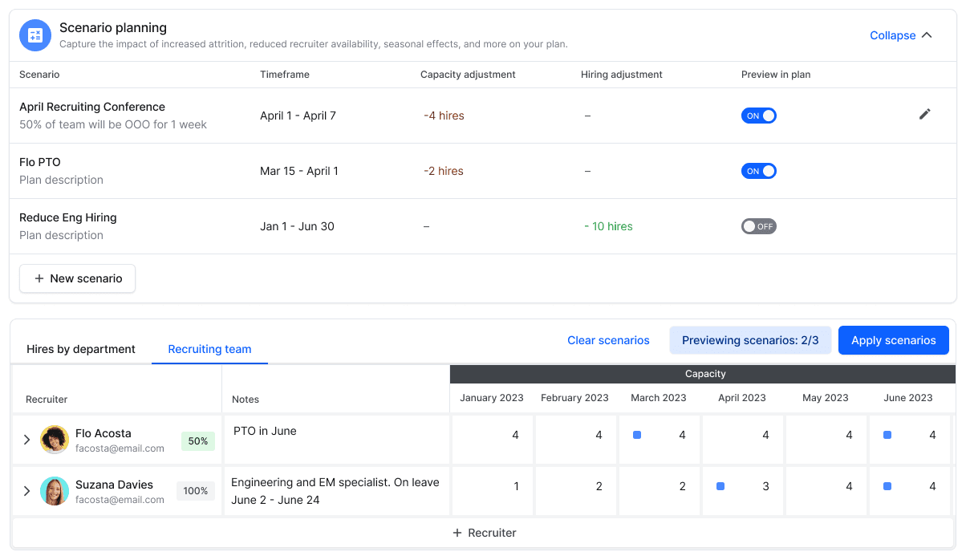
Task: Turn off the April Recruiting Conference preview
Action: (758, 115)
